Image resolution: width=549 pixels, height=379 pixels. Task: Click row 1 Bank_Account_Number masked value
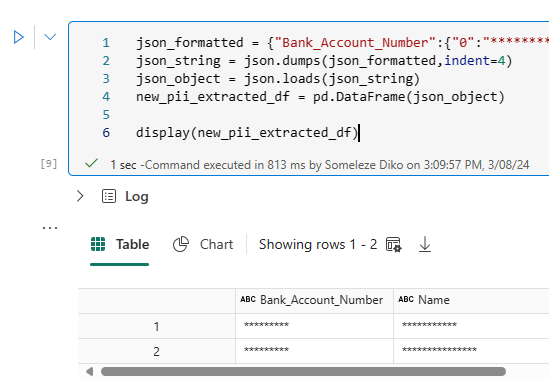[x=266, y=325]
